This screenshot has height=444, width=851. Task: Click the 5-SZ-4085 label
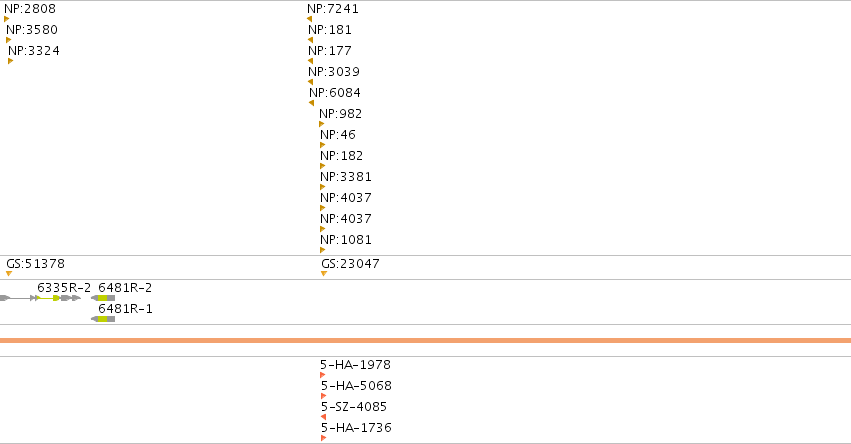click(354, 407)
